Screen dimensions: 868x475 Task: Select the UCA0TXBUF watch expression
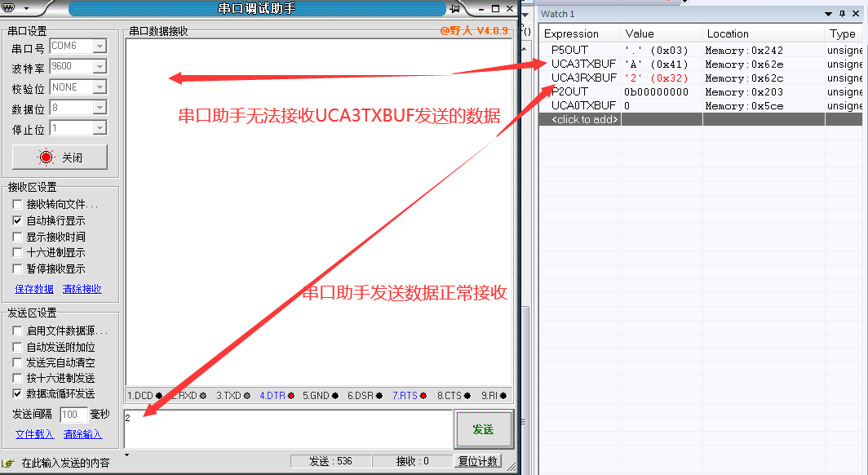click(x=583, y=105)
